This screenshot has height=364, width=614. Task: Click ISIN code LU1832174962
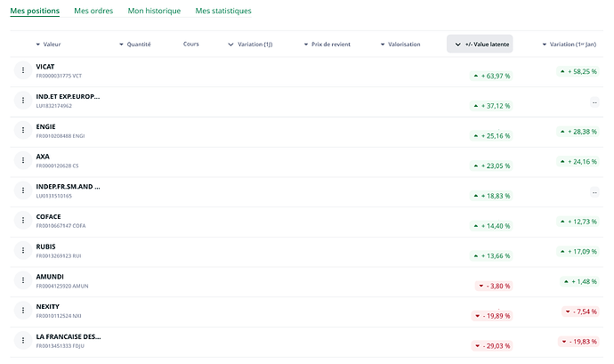pyautogui.click(x=54, y=106)
